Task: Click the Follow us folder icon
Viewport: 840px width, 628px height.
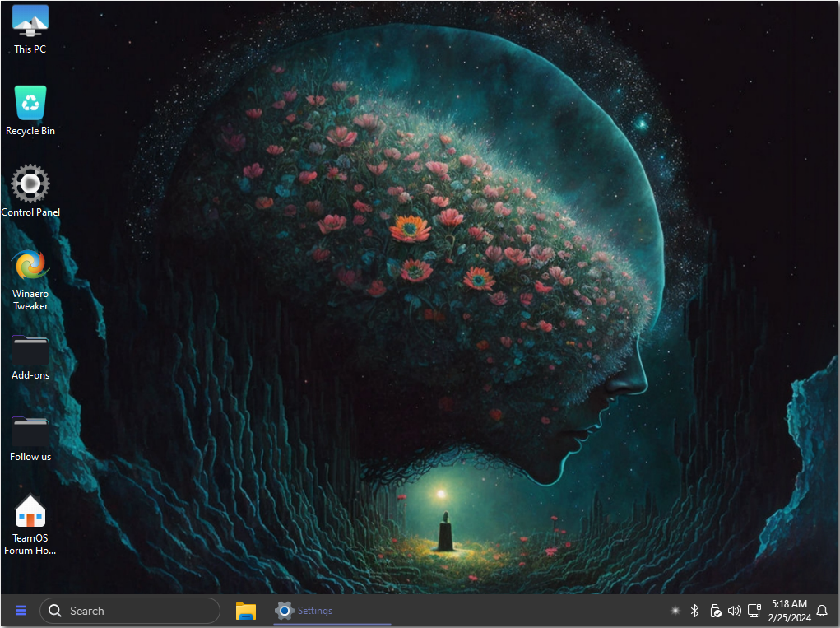Action: (x=30, y=431)
